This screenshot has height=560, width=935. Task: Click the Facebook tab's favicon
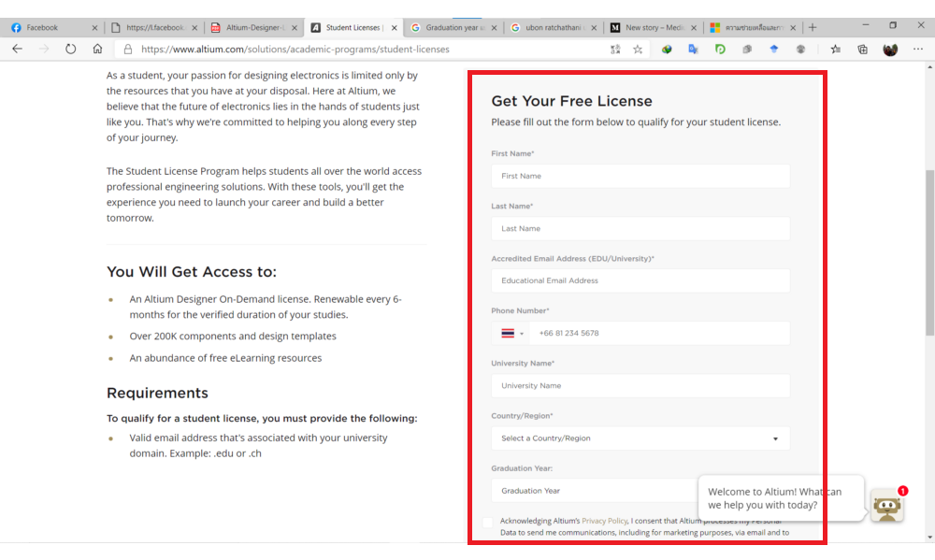(x=16, y=27)
